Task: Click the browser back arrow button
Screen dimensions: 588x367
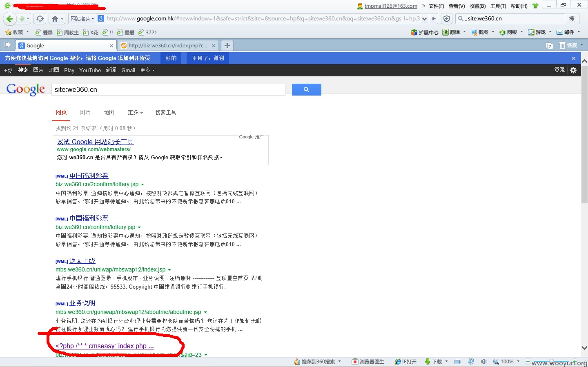Action: click(9, 18)
